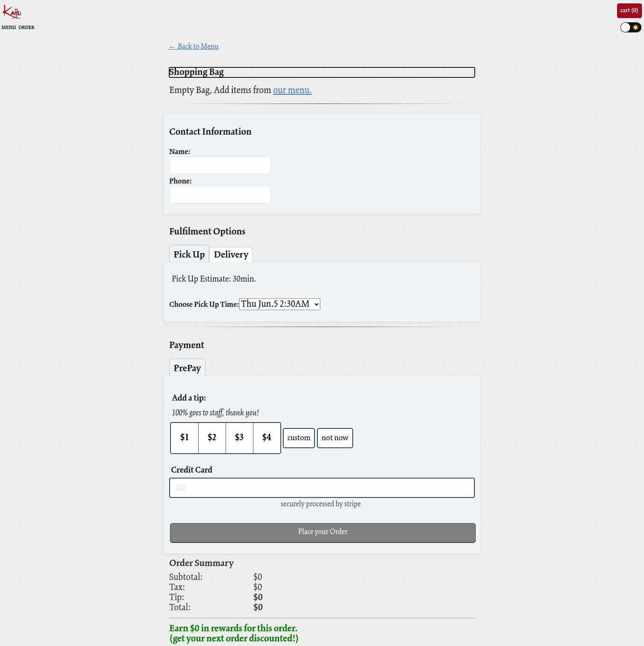
Task: Click the 'not now' tip button
Action: point(335,438)
